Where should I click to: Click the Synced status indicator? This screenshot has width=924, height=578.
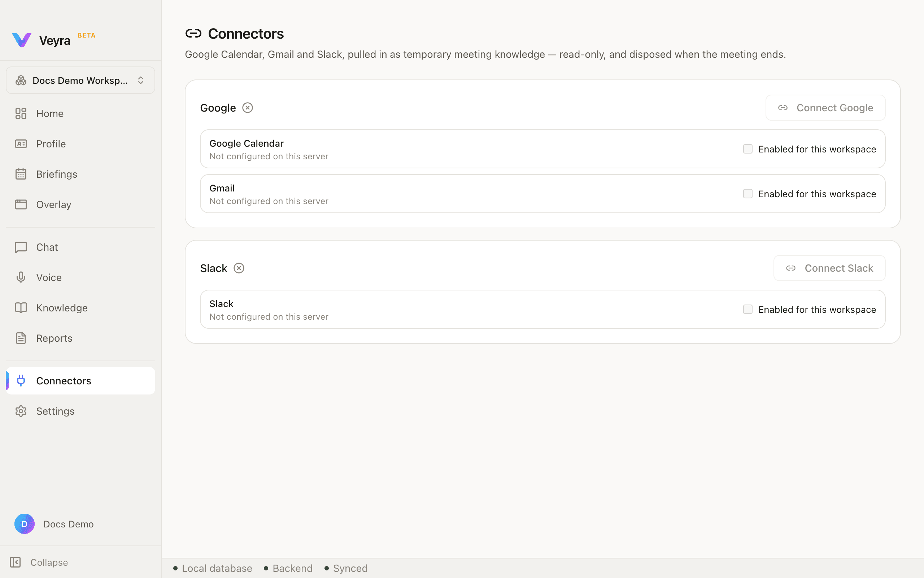pyautogui.click(x=346, y=569)
